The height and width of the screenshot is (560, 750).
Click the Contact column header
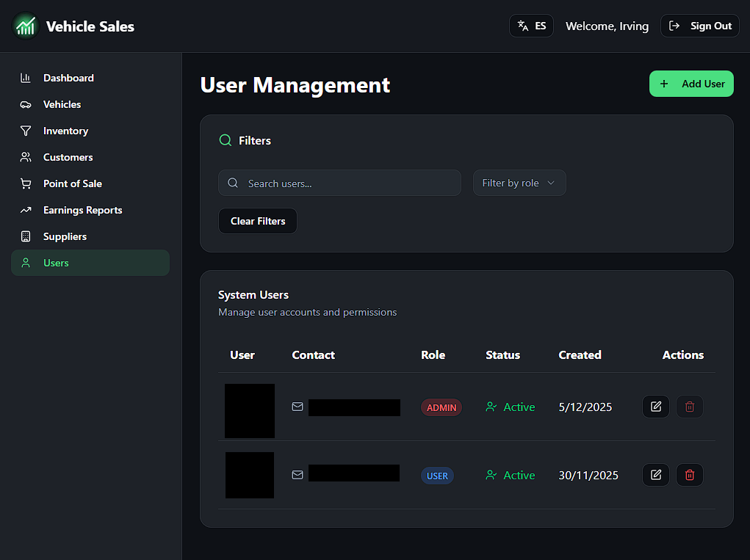(314, 355)
